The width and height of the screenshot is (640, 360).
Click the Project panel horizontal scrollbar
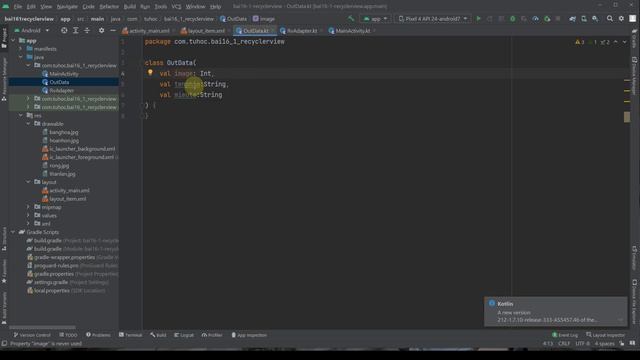[x=42, y=327]
